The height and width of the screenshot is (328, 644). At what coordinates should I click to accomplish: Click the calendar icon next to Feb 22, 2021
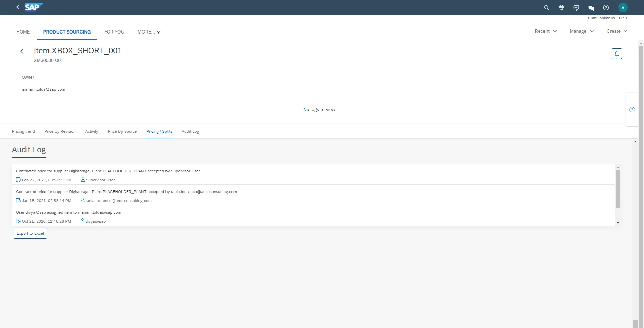tap(18, 180)
